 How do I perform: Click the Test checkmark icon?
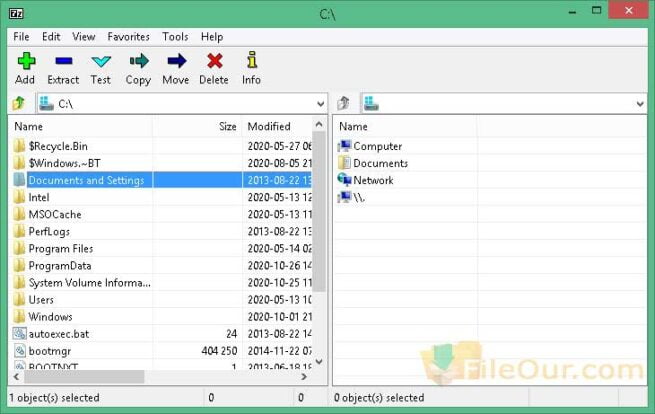(x=101, y=62)
